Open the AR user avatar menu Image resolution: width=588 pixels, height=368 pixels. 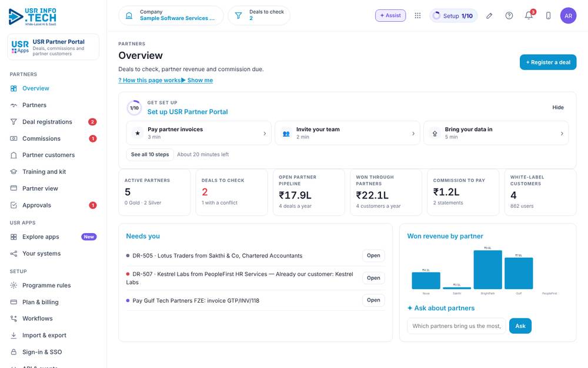click(x=568, y=15)
